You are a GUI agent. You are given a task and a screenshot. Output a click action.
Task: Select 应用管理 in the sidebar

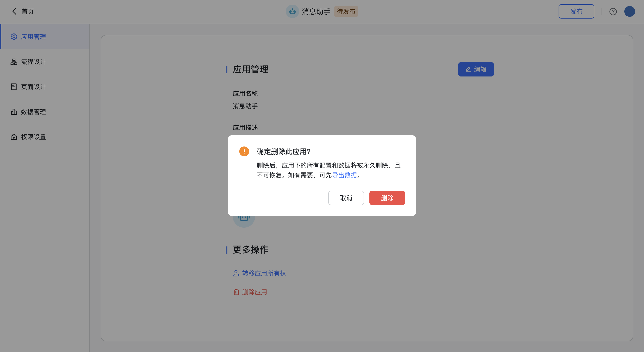[x=45, y=37]
